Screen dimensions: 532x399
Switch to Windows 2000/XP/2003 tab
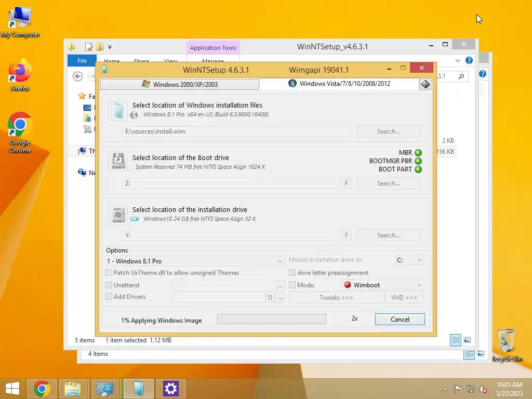pyautogui.click(x=179, y=84)
